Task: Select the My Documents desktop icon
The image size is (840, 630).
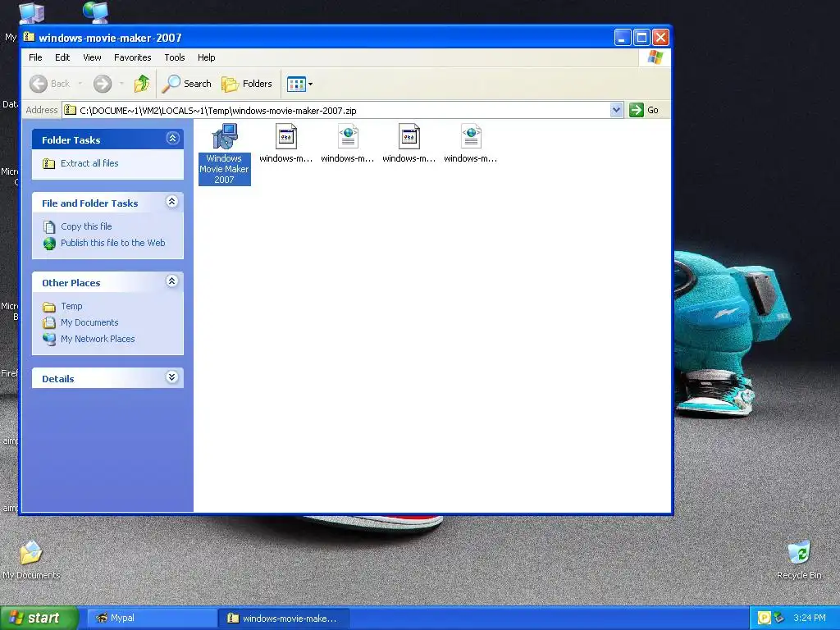Action: click(31, 559)
